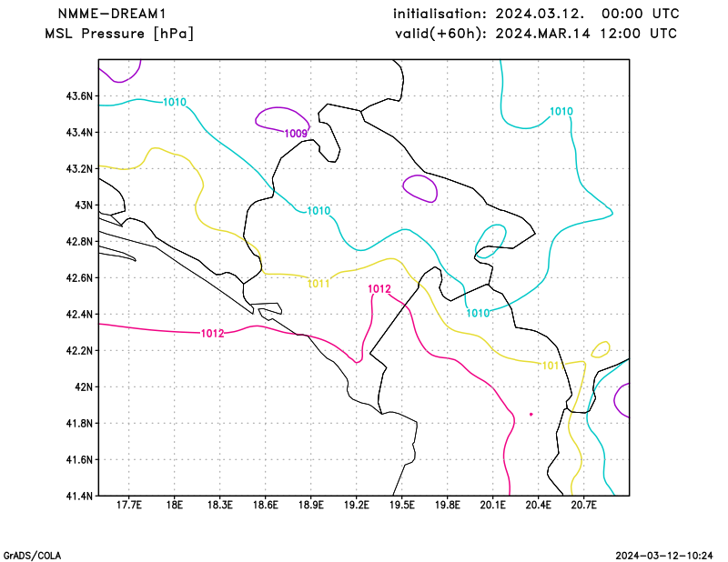Click the 2024-03-12-10:24 timestamp
Viewport: 728px width, 562px height.
664,556
